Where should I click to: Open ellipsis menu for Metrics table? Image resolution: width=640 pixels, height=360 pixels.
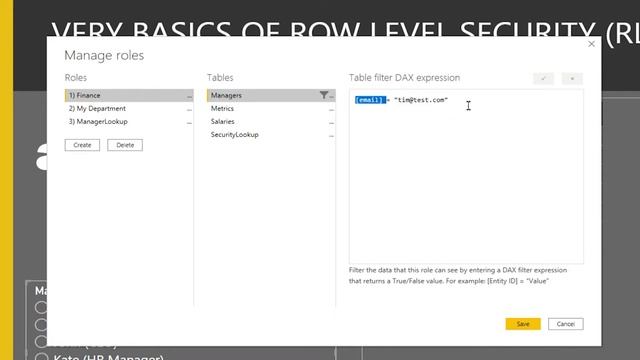331,109
